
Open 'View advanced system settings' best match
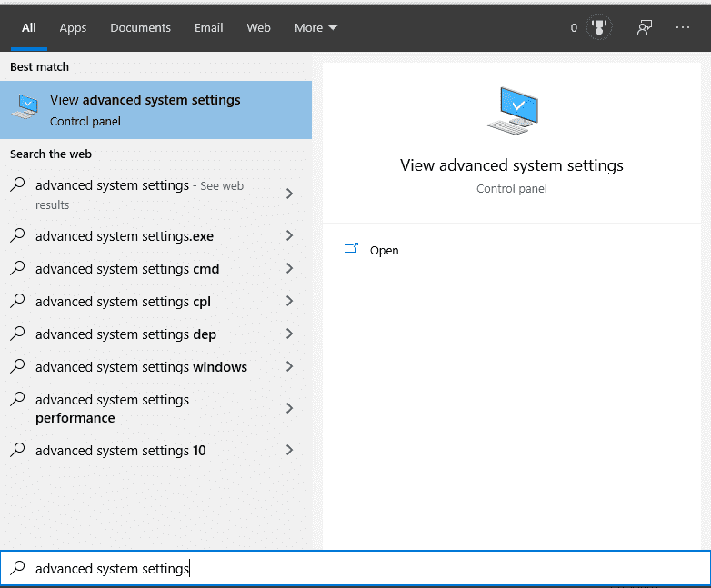155,110
